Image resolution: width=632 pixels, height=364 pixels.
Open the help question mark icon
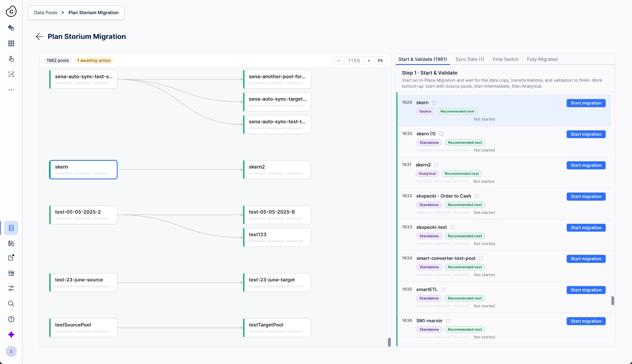[x=11, y=319]
